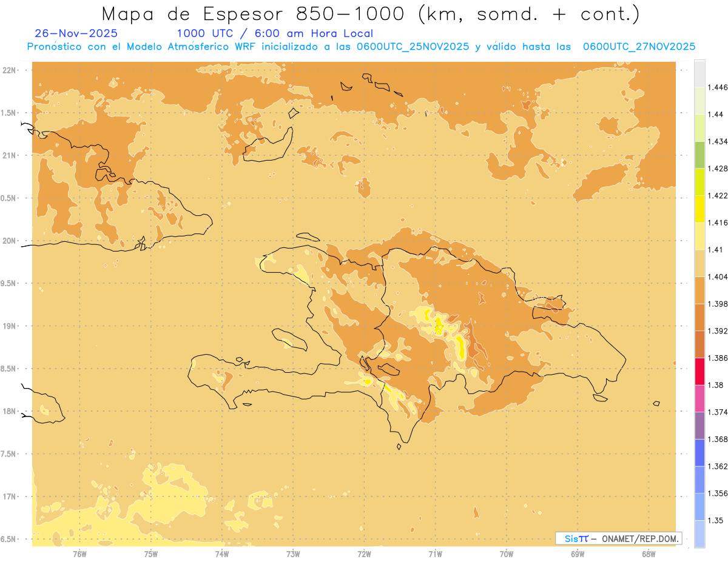Screen dimensions: 728x562
Task: Click the longitude label "72W"
Action: (x=364, y=554)
